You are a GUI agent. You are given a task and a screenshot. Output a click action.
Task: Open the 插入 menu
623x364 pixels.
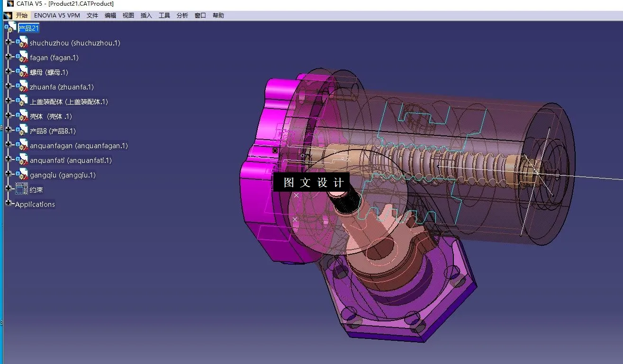click(146, 15)
